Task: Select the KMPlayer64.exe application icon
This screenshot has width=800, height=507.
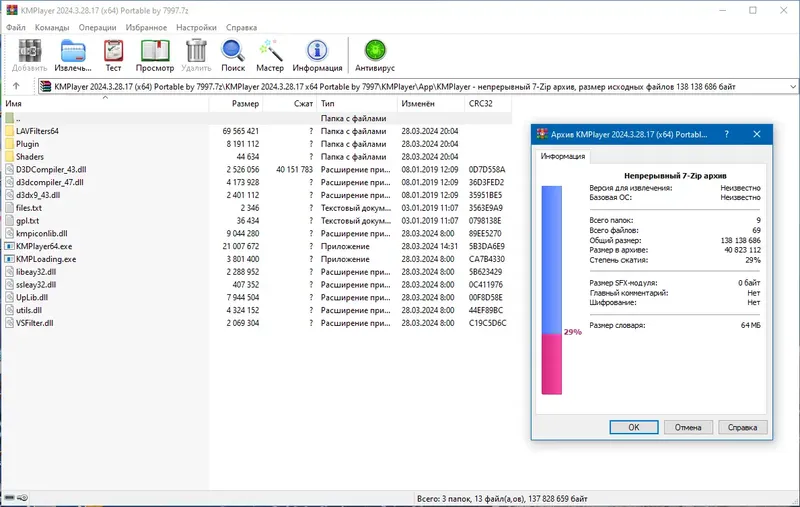Action: tap(9, 246)
